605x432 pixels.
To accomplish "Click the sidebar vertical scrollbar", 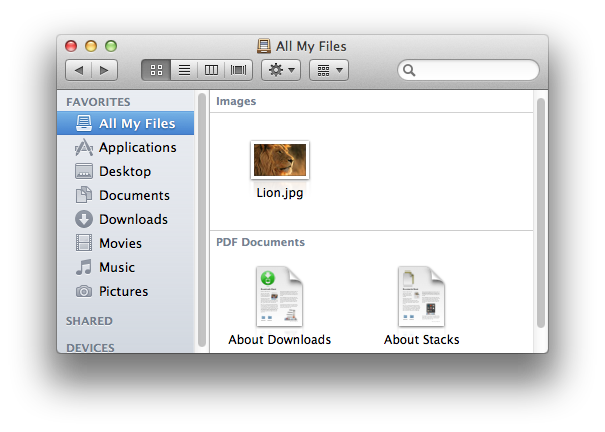I will coord(202,220).
